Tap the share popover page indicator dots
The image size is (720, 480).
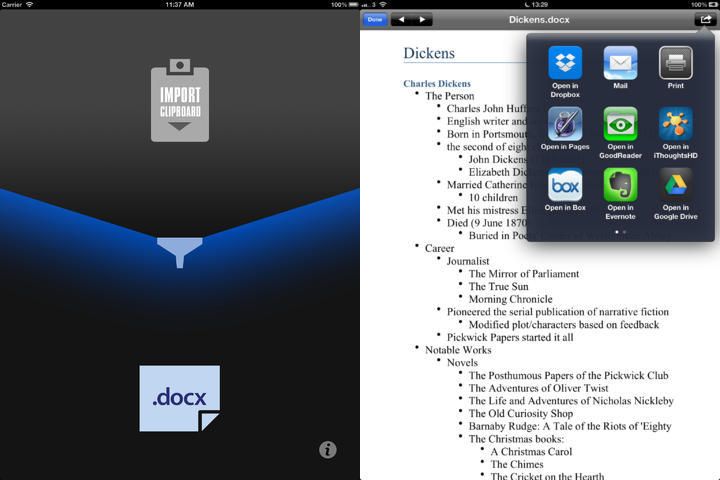point(620,232)
